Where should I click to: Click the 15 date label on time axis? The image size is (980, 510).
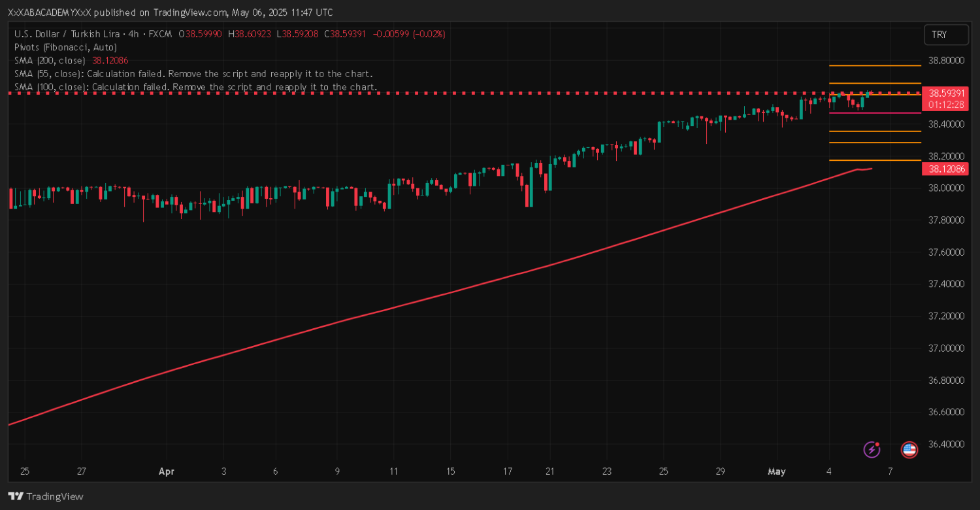pos(450,471)
